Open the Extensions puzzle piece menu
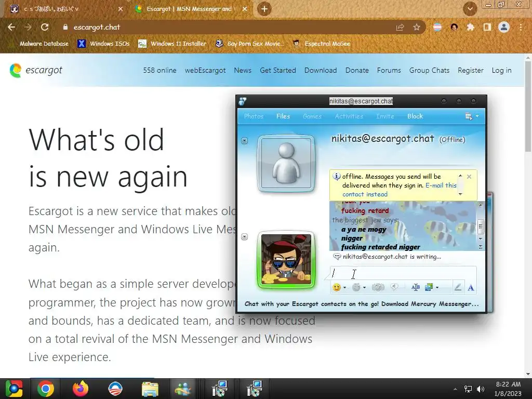The image size is (532, 399). (x=471, y=27)
